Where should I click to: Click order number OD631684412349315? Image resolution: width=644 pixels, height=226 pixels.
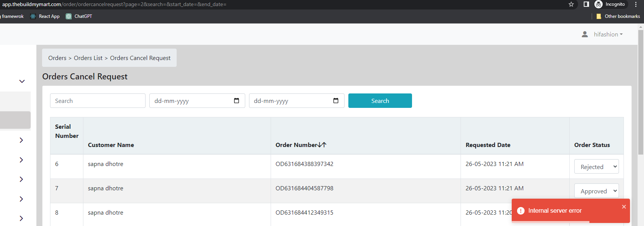click(304, 212)
